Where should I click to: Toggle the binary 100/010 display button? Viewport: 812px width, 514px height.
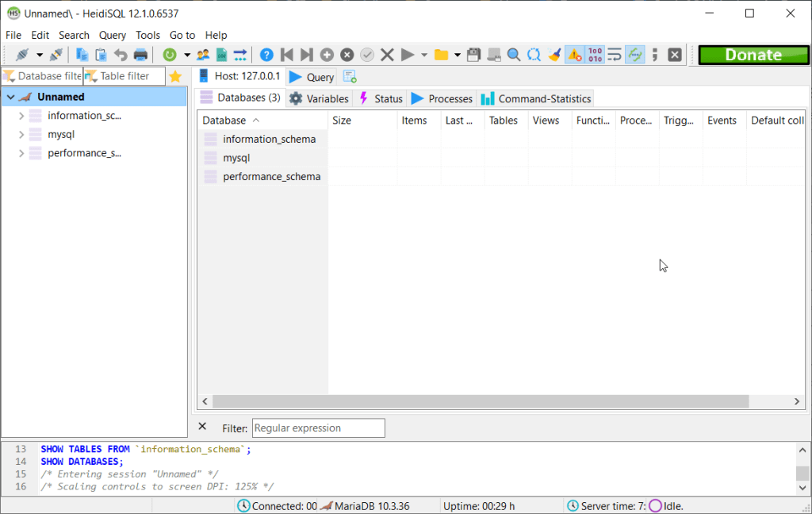point(595,55)
